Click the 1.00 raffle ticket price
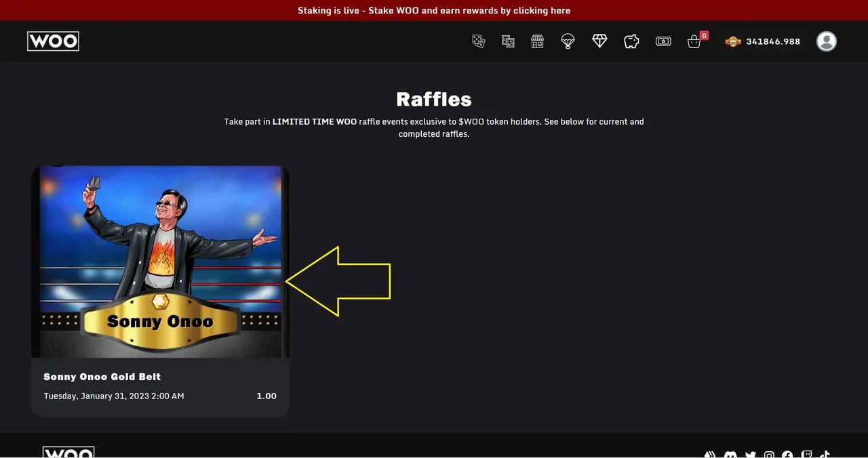This screenshot has width=868, height=458. [267, 396]
